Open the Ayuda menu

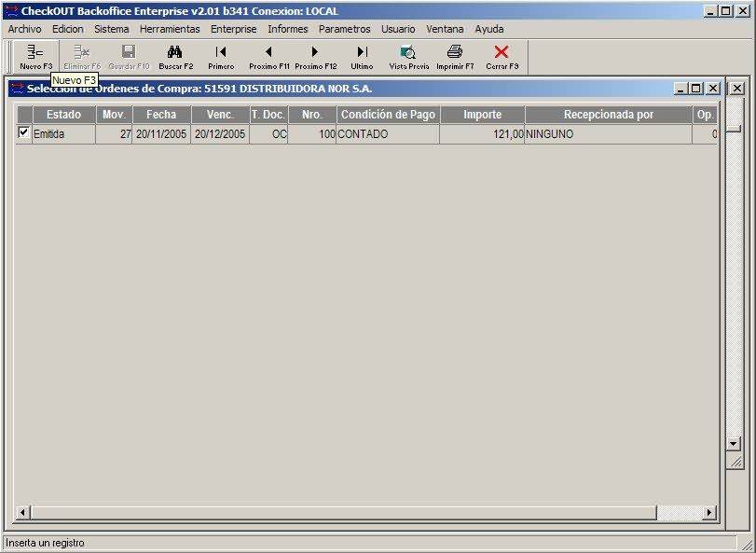click(x=488, y=29)
